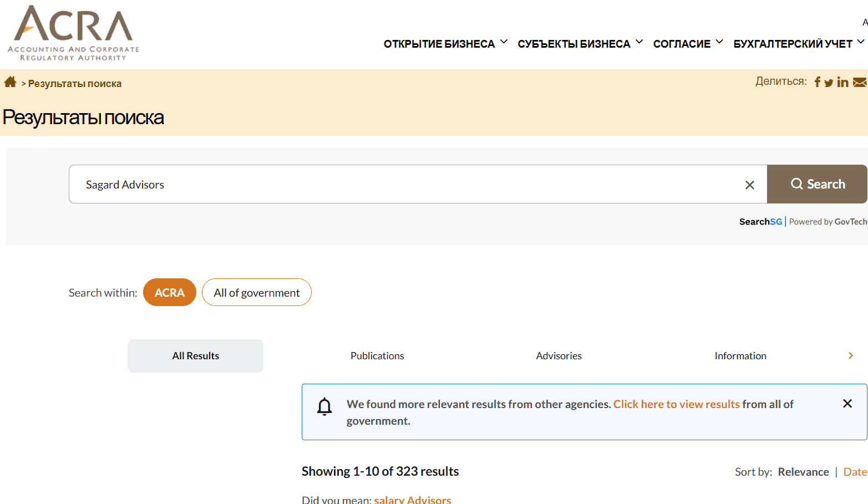Screen dimensions: 868x504
Task: Expand the СУБЪЕКТЫ БИЗНЕСА menu
Action: click(x=580, y=44)
